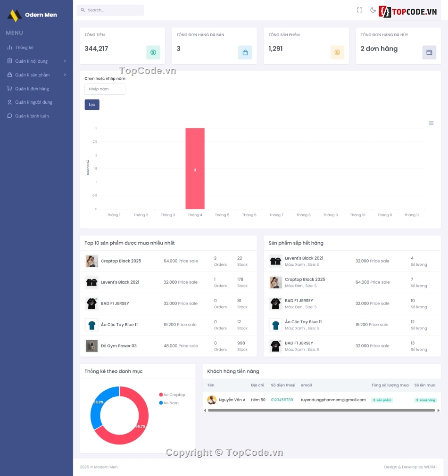Image resolution: width=448 pixels, height=476 pixels.
Task: Toggle dark mode with the moon icon
Action: 373,10
